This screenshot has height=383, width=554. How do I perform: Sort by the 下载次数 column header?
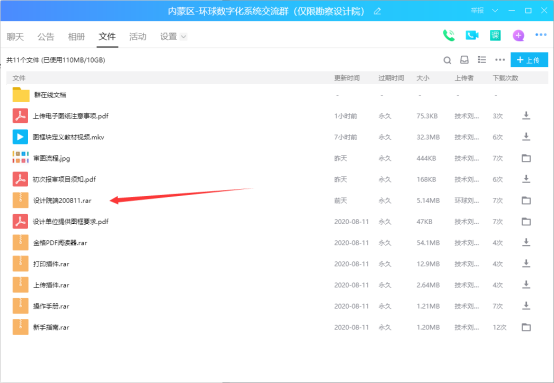click(x=506, y=78)
